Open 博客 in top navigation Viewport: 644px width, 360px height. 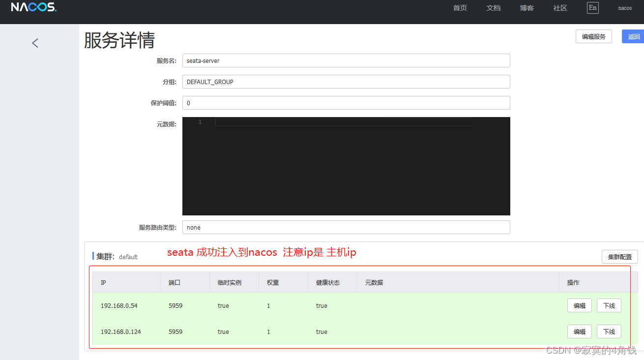coord(527,8)
